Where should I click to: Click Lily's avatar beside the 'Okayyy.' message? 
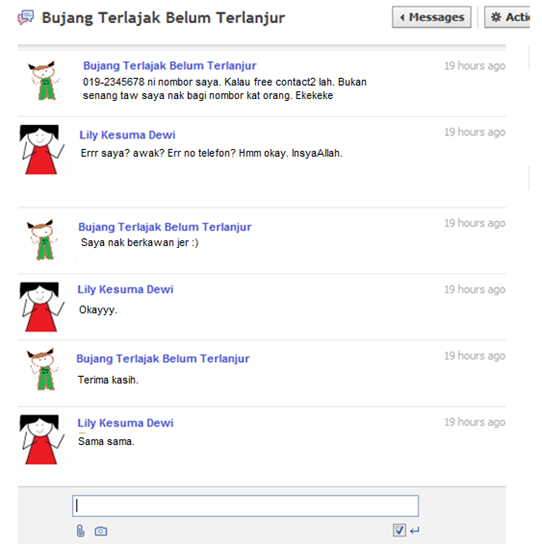pyautogui.click(x=42, y=307)
